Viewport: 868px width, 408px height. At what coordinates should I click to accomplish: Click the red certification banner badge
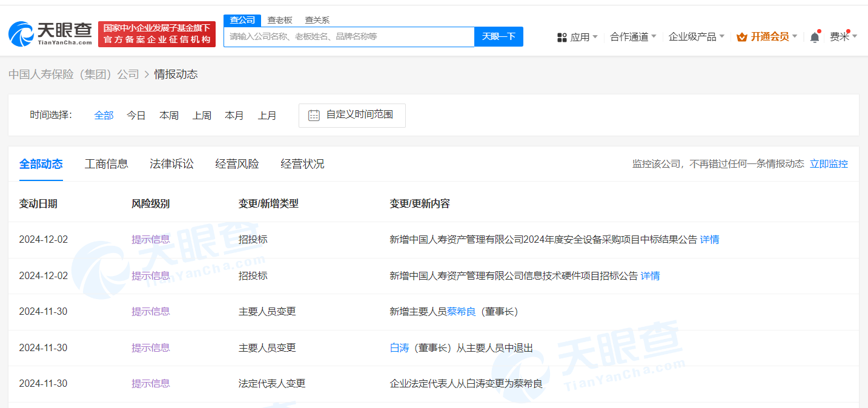tap(157, 33)
